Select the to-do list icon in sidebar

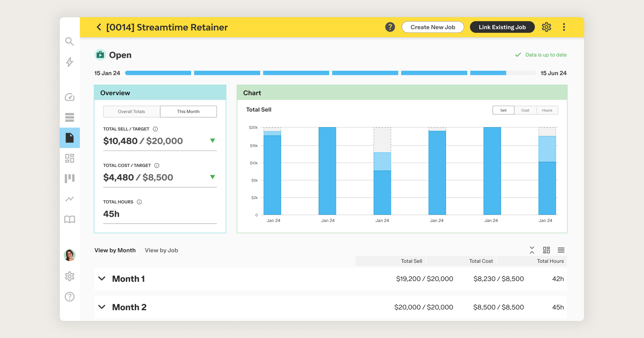(x=70, y=117)
